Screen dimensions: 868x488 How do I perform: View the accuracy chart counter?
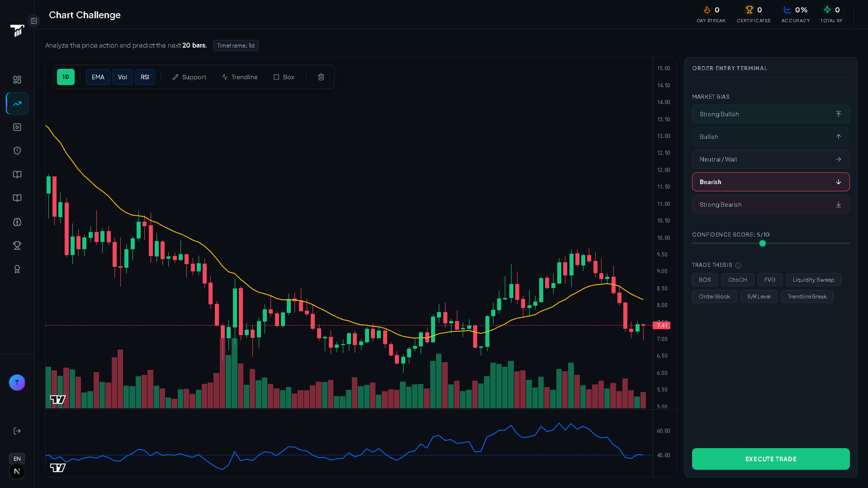click(795, 14)
